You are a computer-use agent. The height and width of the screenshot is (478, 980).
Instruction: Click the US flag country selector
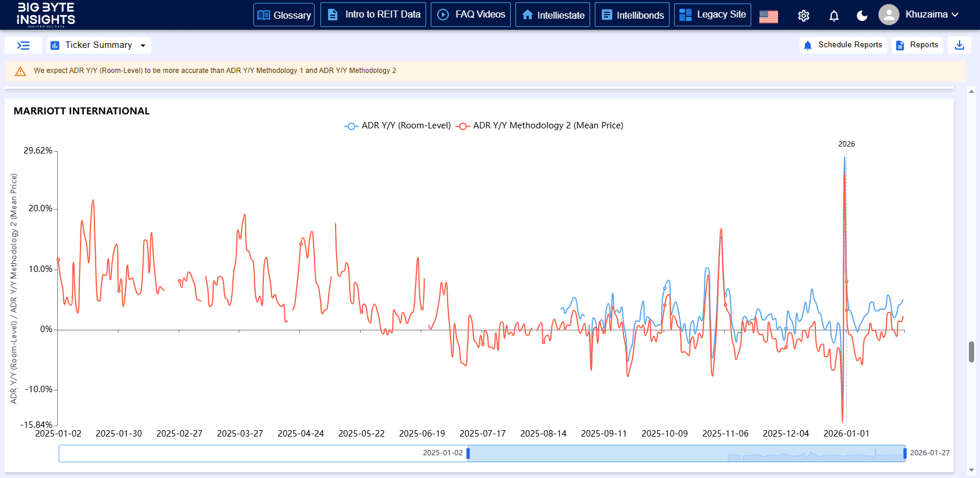[768, 16]
